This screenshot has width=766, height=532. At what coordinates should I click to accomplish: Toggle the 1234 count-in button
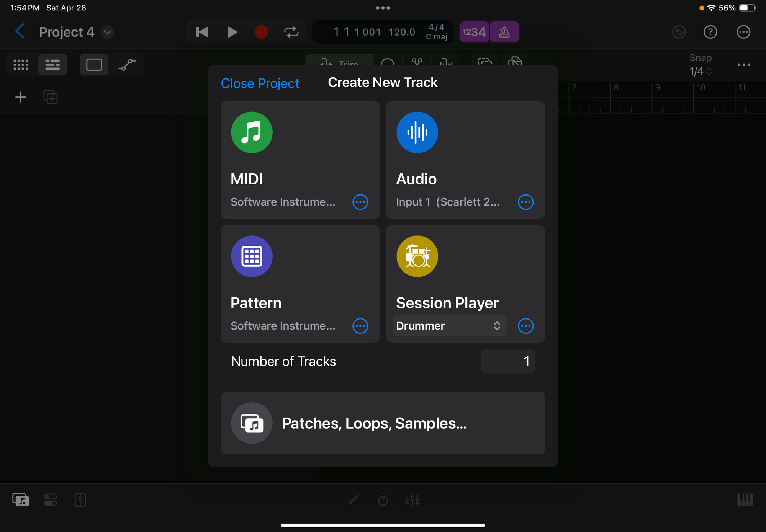coord(474,32)
